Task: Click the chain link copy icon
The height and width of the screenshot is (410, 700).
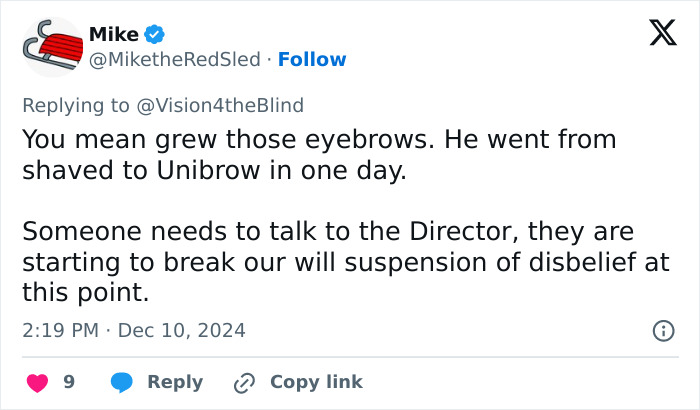Action: click(244, 382)
